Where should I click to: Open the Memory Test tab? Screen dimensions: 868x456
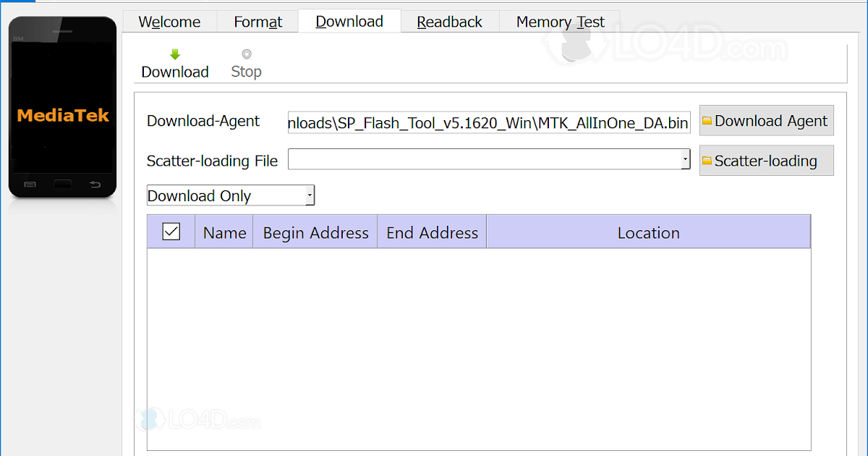click(x=560, y=22)
